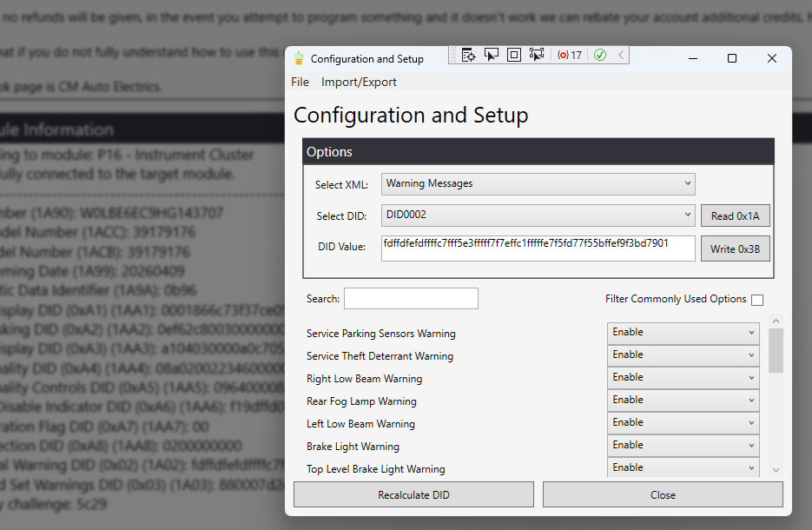Click P16 - Instrument Cluster text in background window
This screenshot has width=812, height=530.
175,155
